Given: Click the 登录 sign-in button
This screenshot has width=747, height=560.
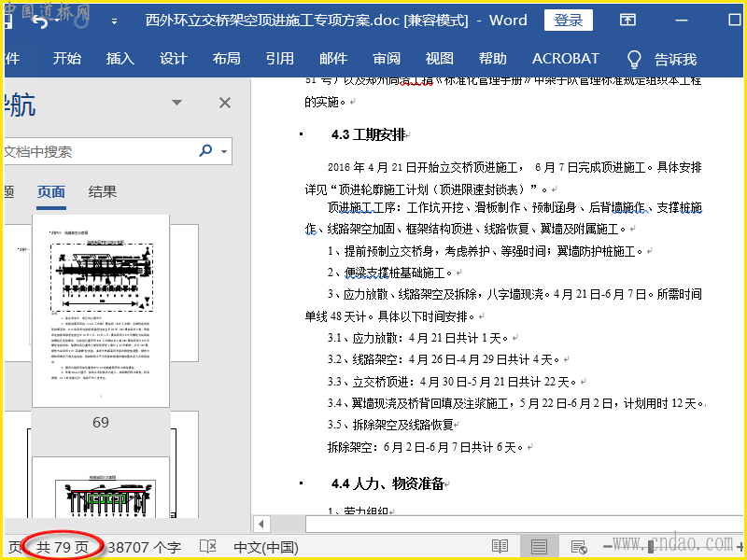Looking at the screenshot, I should click(x=569, y=20).
